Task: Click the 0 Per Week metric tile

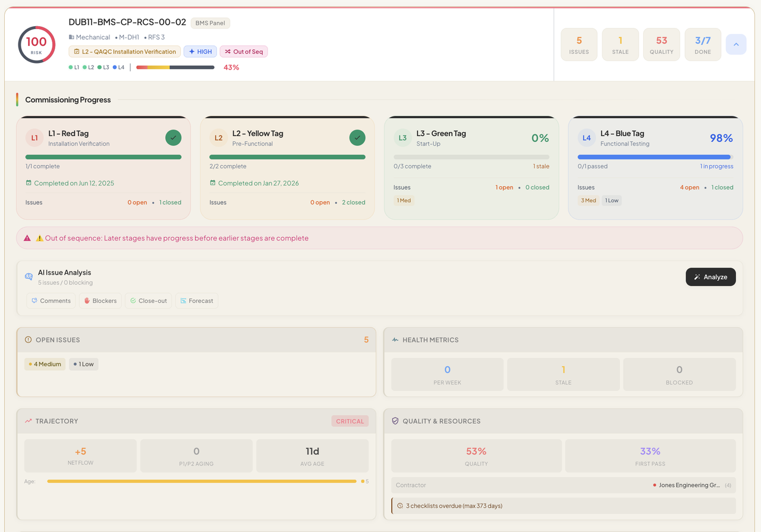Action: (x=447, y=374)
